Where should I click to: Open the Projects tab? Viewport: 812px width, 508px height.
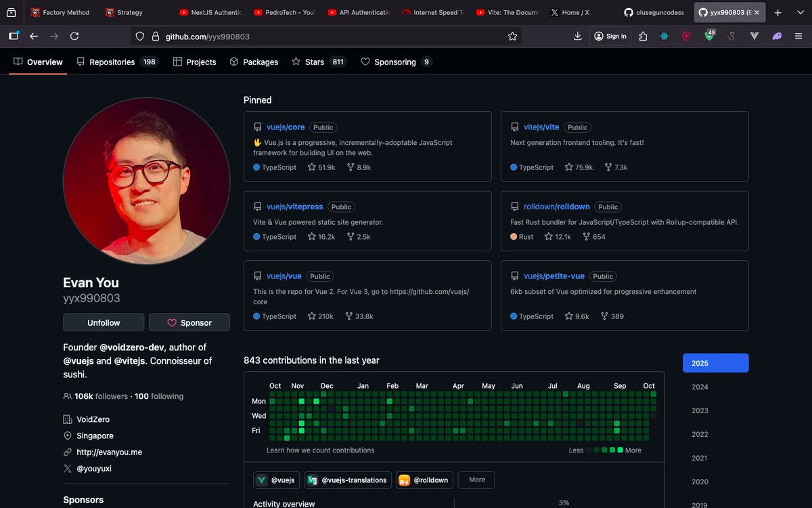click(x=195, y=62)
